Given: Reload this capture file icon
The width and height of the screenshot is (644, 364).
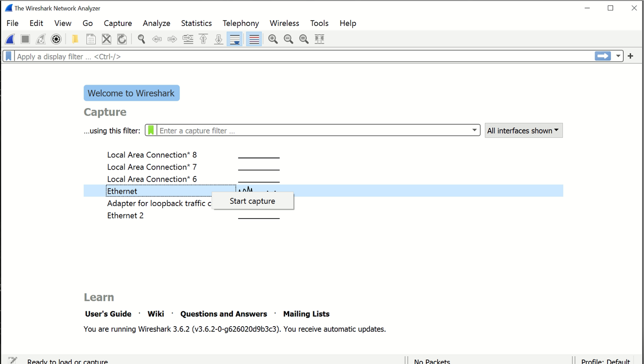Looking at the screenshot, I should (122, 39).
